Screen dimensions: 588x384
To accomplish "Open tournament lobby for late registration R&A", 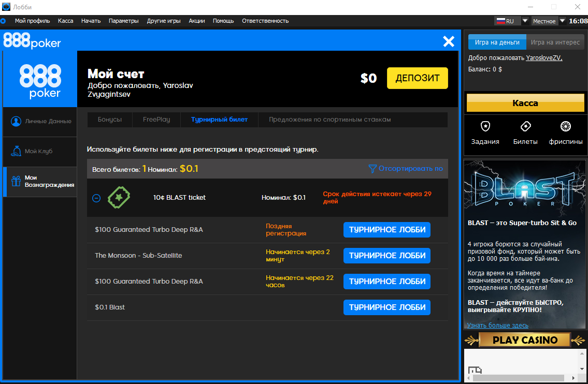I will 387,230.
